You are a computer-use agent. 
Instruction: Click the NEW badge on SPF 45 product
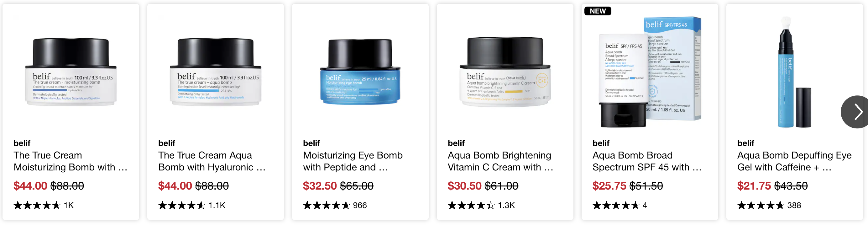click(598, 11)
